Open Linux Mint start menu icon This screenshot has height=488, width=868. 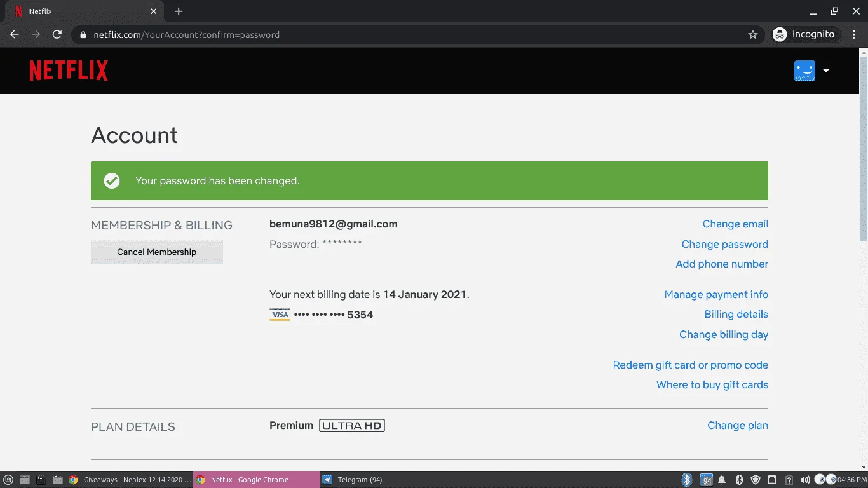click(x=8, y=480)
